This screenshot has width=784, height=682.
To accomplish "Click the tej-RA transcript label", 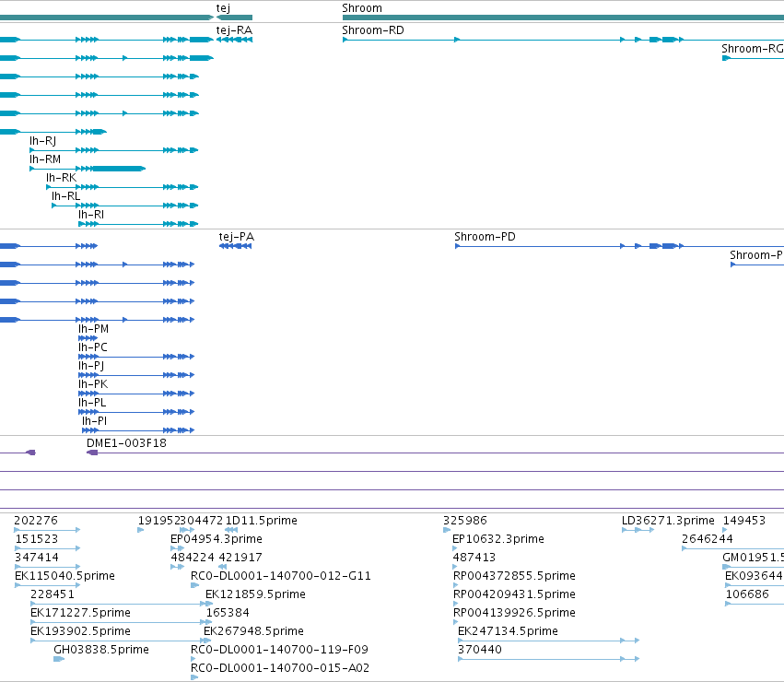I will (x=234, y=30).
